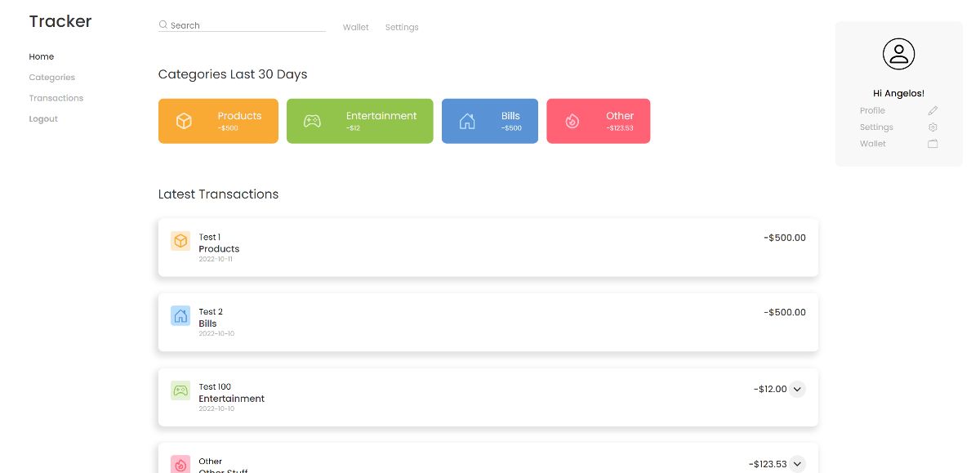
Task: Open Transactions from the left sidebar
Action: 56,98
